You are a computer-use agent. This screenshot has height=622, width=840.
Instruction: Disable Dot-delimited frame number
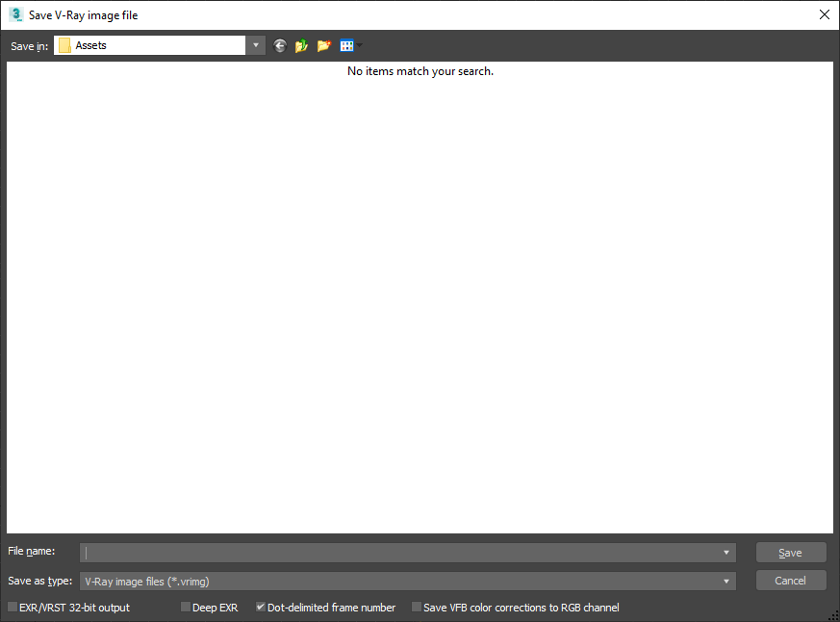coord(260,608)
